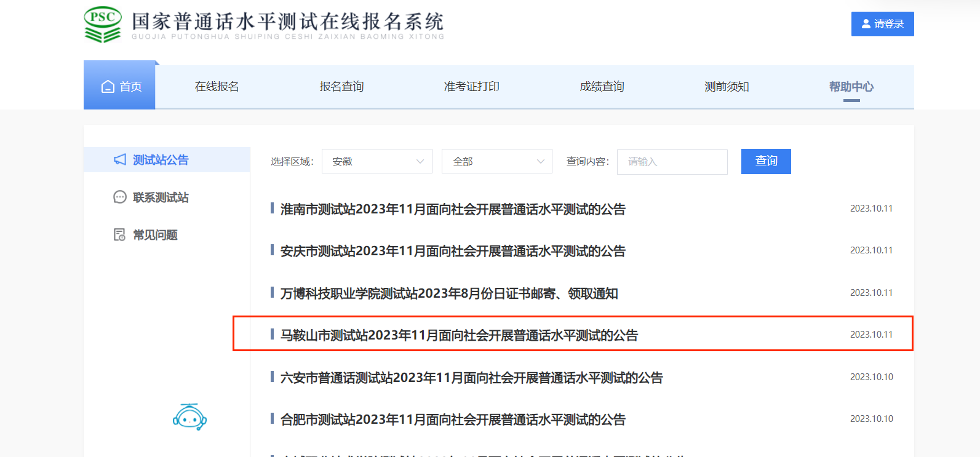Click the home icon in 首页 tab
Image resolution: width=980 pixels, height=457 pixels.
[x=108, y=87]
